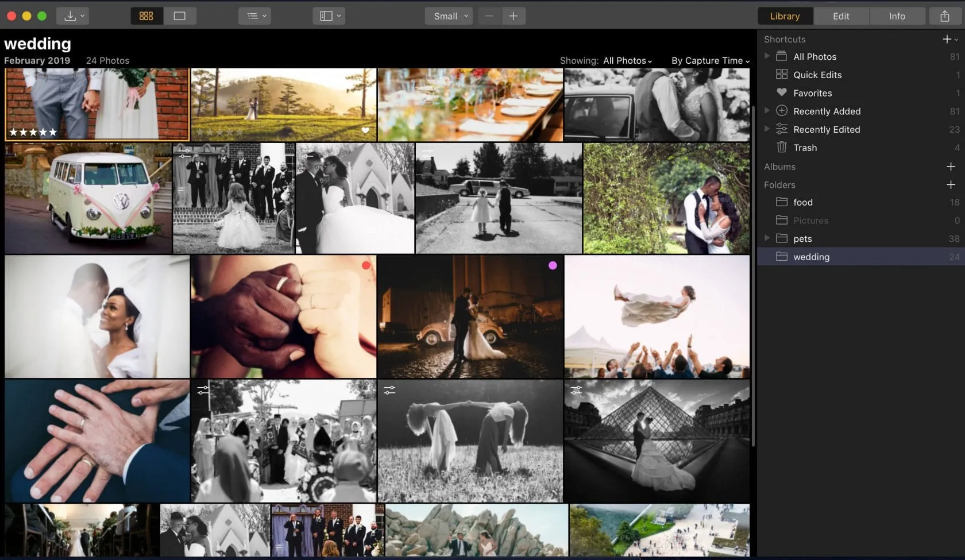The width and height of the screenshot is (965, 560).
Task: Decrease thumbnail size with minus button
Action: click(x=489, y=16)
